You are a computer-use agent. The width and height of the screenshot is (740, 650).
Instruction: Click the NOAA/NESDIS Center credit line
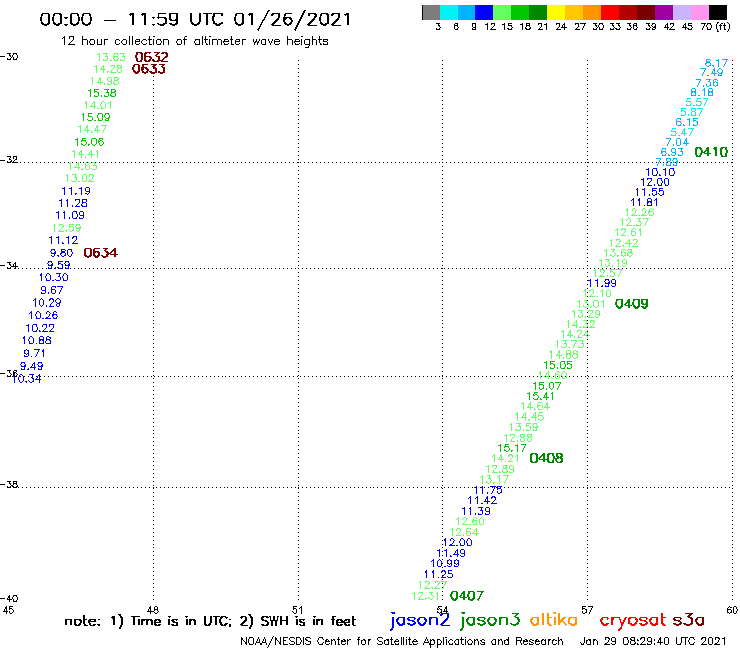point(402,641)
